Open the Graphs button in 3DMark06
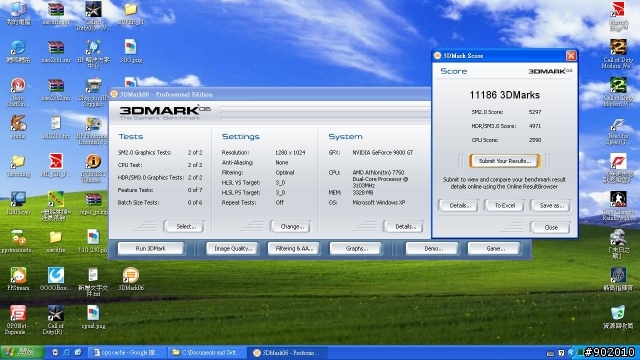640x360 pixels. click(356, 248)
